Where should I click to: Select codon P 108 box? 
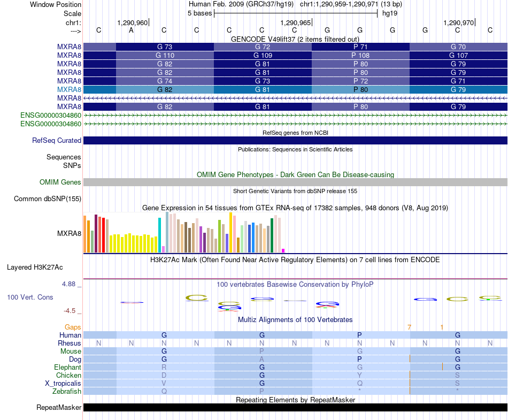tap(360, 56)
